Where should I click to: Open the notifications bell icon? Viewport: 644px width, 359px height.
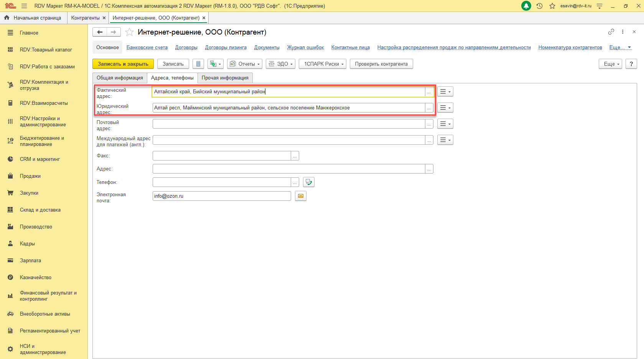coord(526,6)
